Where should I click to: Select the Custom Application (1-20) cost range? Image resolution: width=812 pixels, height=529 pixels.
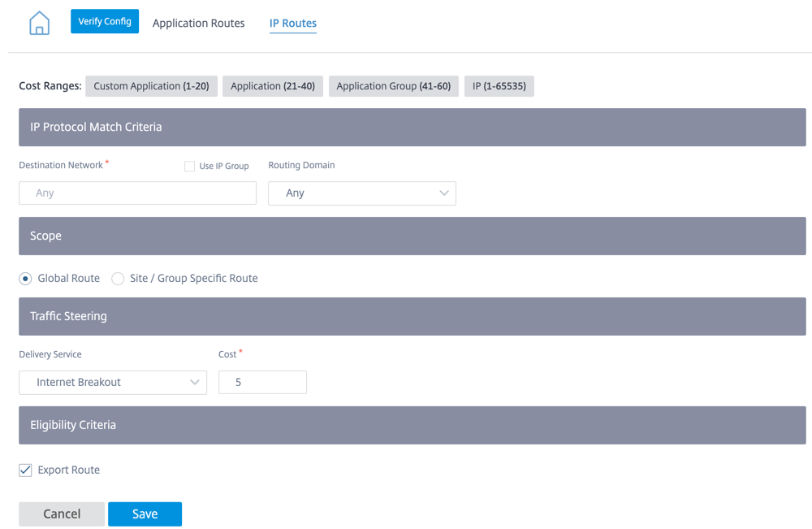point(151,86)
